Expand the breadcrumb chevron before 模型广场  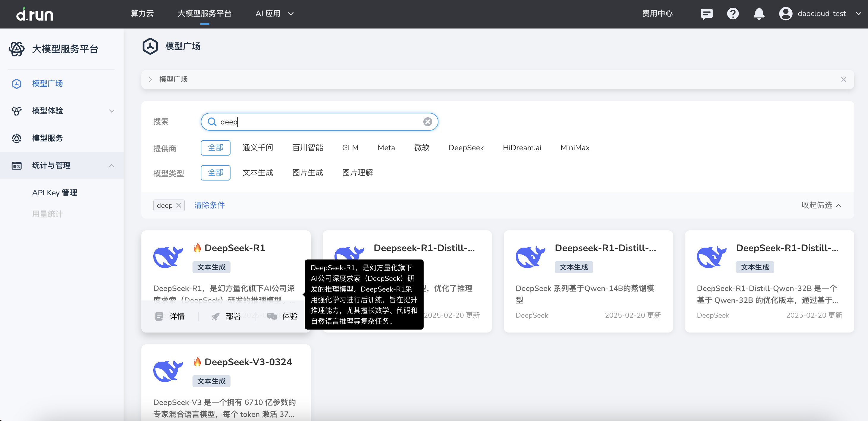pos(150,80)
